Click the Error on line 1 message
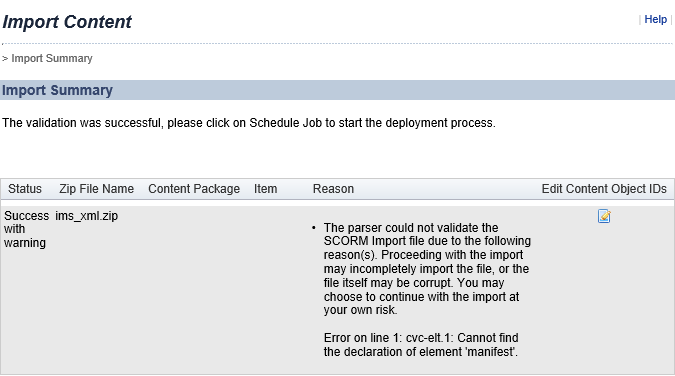The image size is (675, 376). (421, 345)
